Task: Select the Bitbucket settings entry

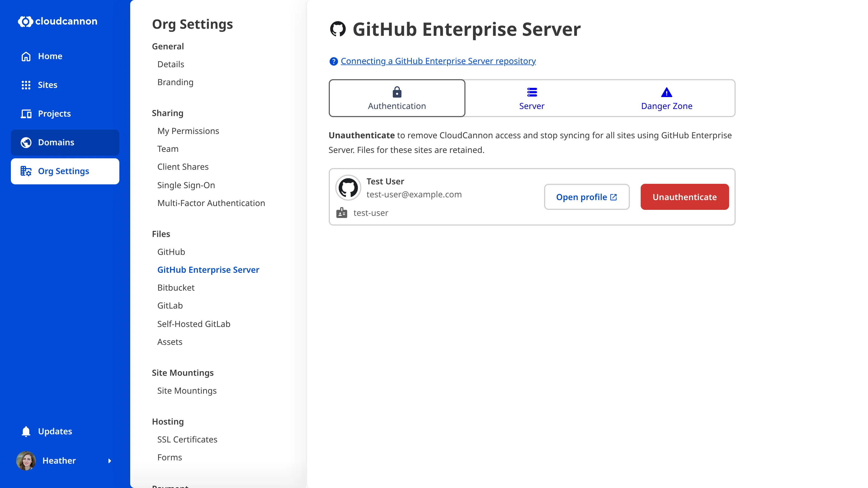Action: coord(175,288)
